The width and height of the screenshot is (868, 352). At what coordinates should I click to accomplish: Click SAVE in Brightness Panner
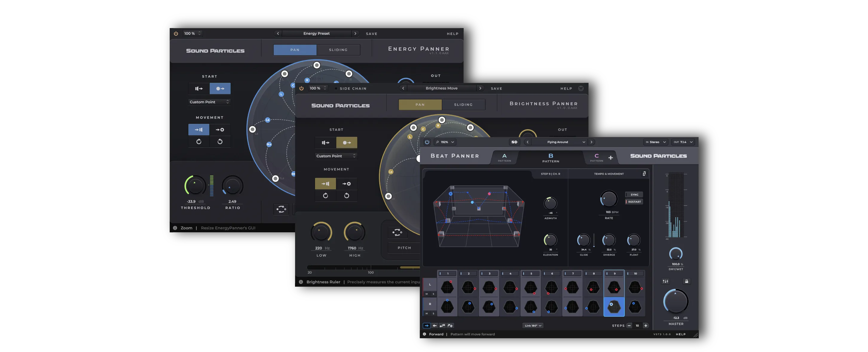coord(496,88)
